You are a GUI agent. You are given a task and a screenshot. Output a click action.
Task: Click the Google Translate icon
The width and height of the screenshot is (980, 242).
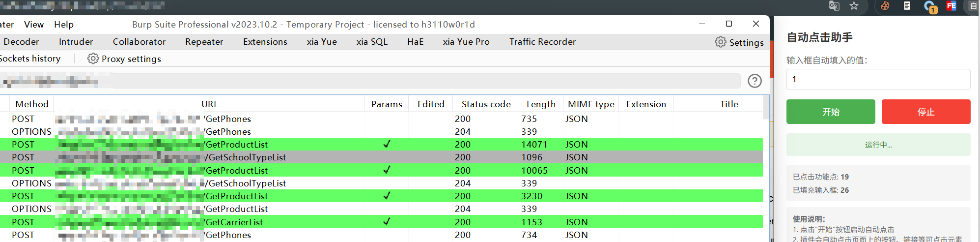(834, 6)
